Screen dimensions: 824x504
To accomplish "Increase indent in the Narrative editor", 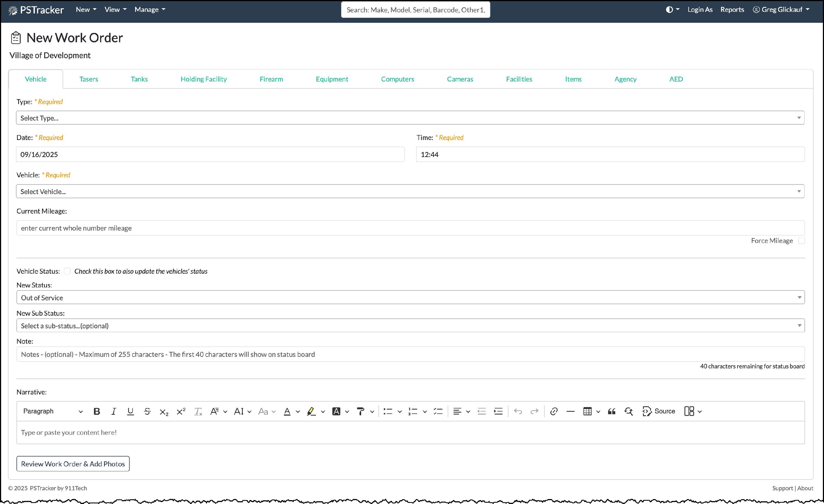I will [498, 411].
